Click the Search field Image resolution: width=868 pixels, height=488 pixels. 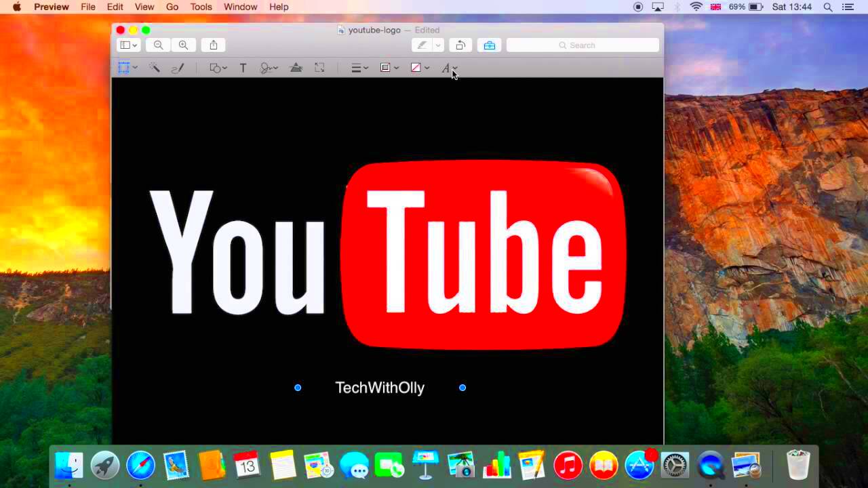coord(583,45)
